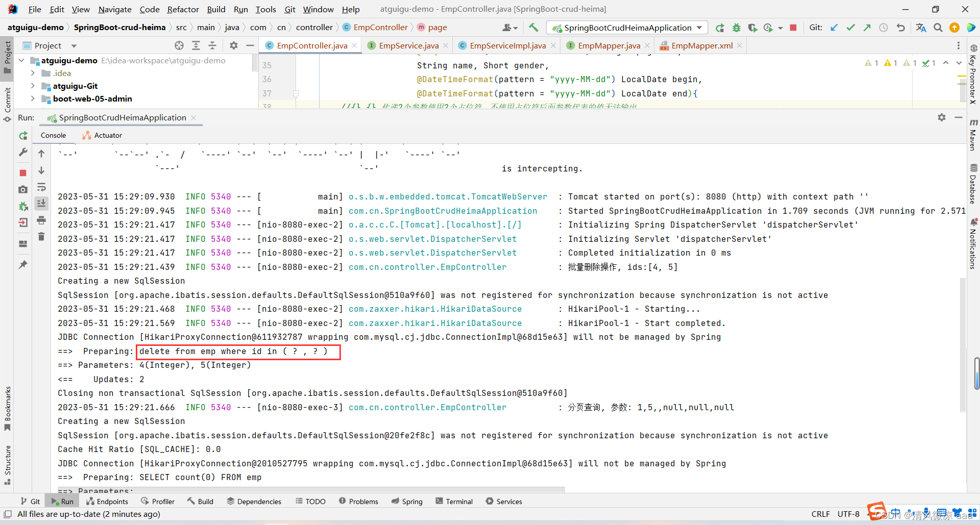Expand the .idea folder
Image resolution: width=980 pixels, height=525 pixels.
[33, 73]
